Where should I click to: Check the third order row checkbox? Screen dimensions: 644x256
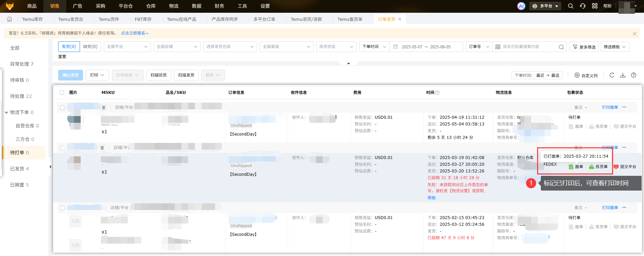click(62, 208)
